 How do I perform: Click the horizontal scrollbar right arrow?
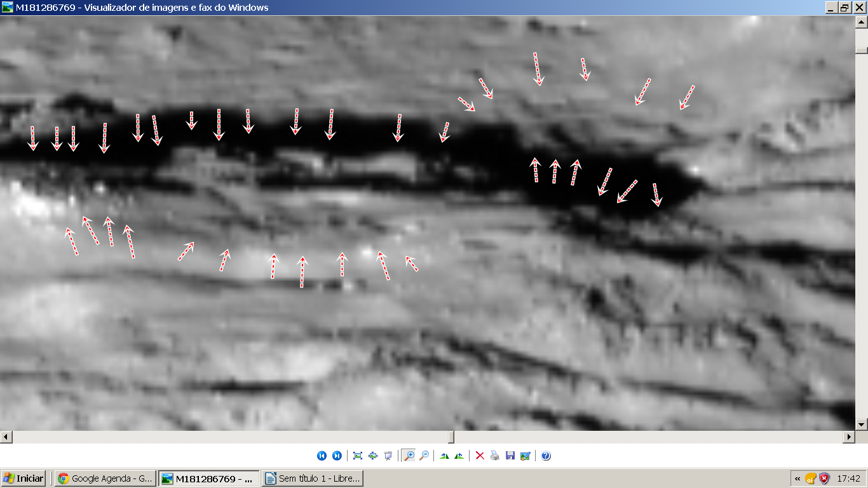click(849, 437)
